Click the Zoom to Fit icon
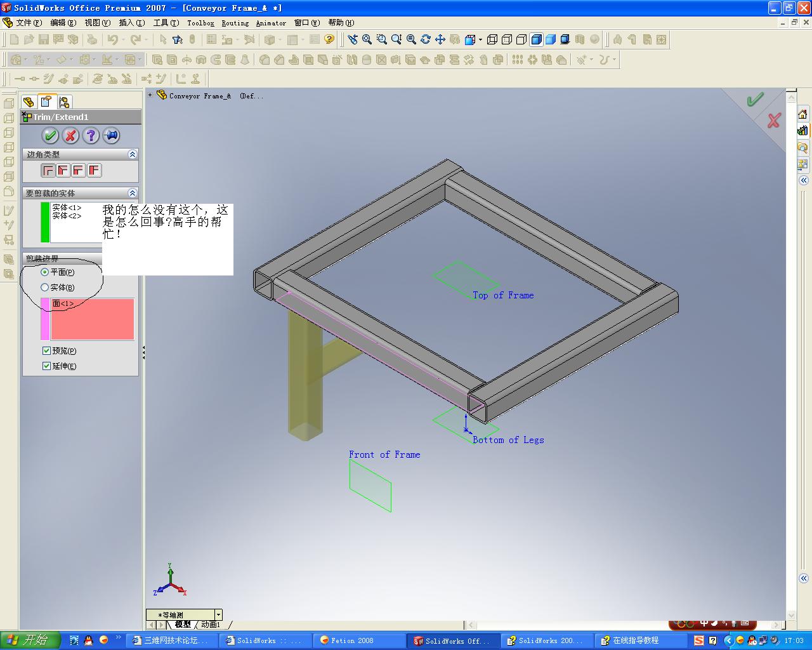Image resolution: width=812 pixels, height=650 pixels. (x=367, y=40)
